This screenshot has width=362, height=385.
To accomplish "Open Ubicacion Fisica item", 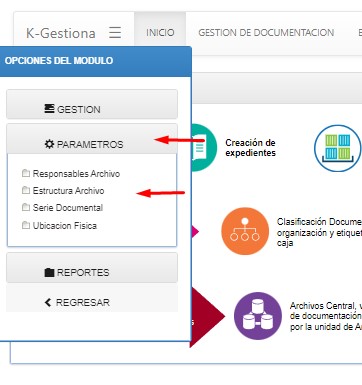I will 65,226.
